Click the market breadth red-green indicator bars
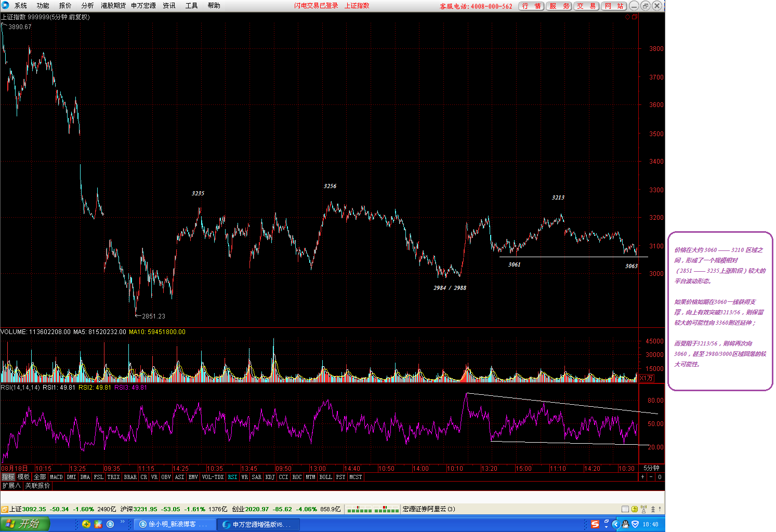 click(x=373, y=509)
